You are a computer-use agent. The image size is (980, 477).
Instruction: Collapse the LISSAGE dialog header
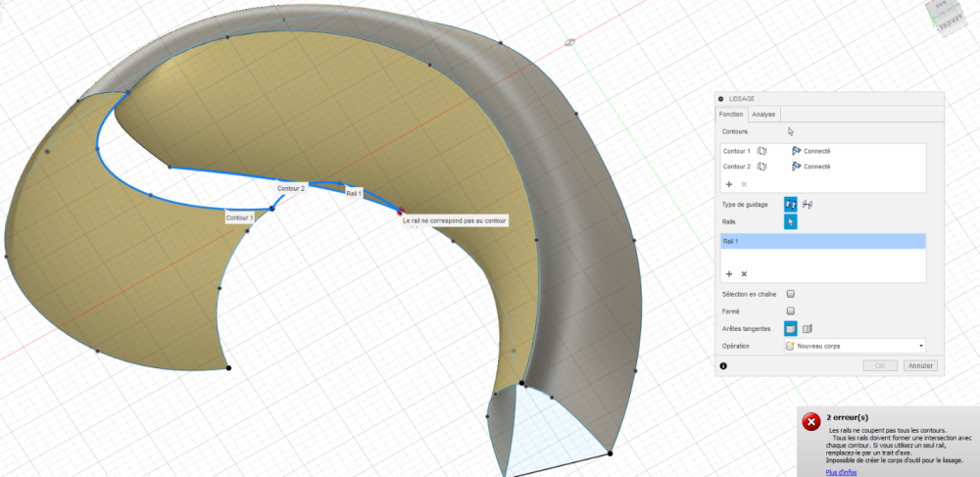pos(720,99)
